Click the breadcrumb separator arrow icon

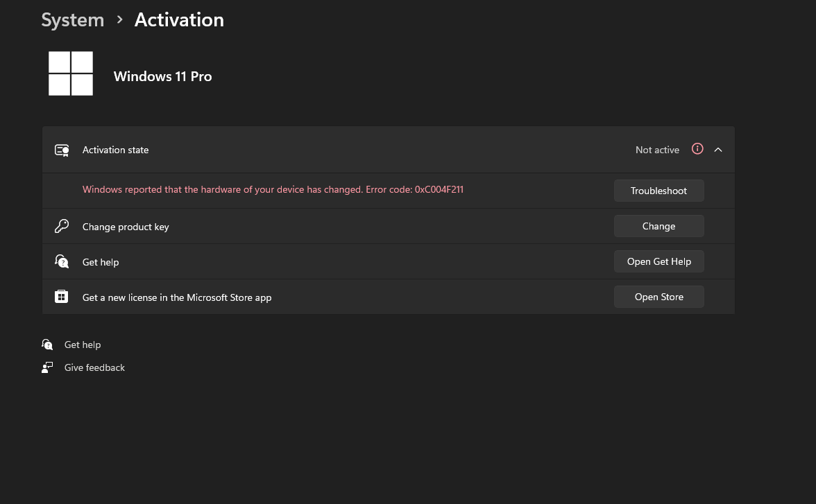(119, 20)
